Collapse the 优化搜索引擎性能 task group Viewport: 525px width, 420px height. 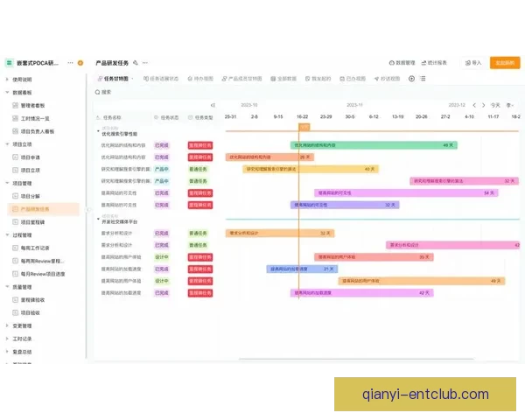[x=98, y=133]
